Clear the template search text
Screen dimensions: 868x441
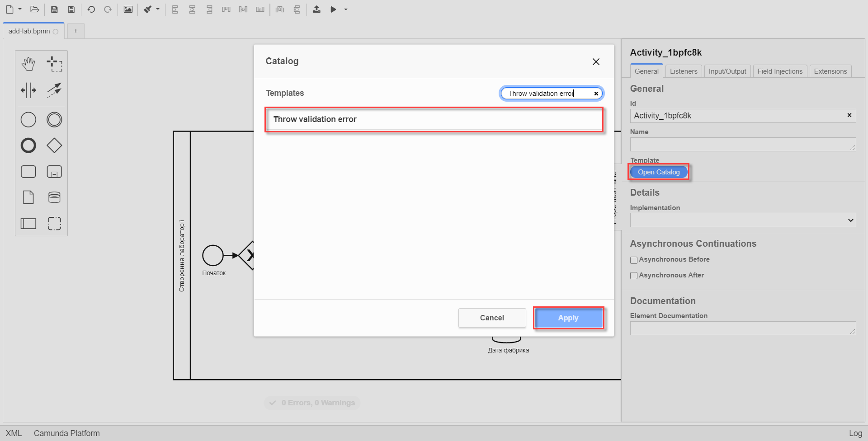(596, 94)
